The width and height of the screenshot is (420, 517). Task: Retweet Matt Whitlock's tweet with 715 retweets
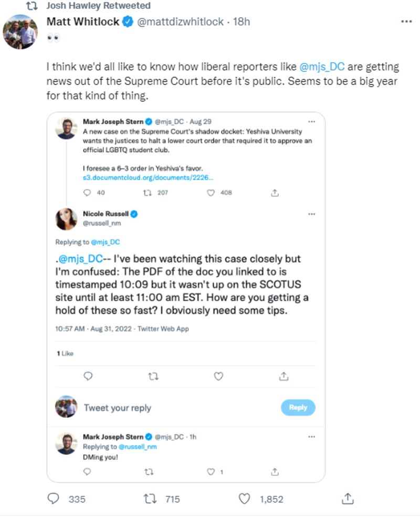[x=150, y=499]
